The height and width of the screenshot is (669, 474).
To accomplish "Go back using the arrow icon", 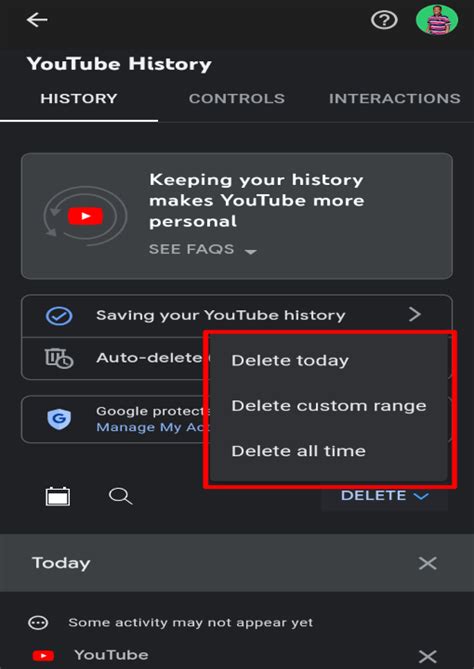I will pyautogui.click(x=37, y=20).
